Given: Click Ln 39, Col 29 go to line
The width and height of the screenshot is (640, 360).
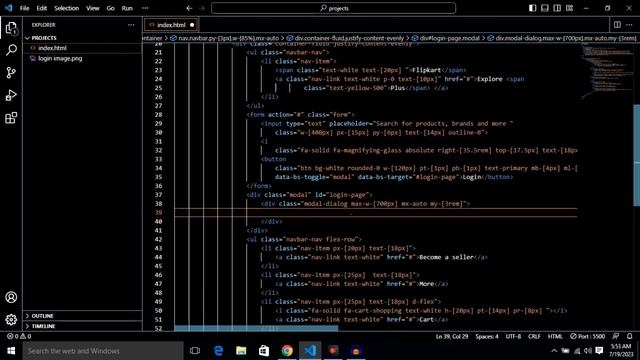Looking at the screenshot, I should click(x=452, y=336).
